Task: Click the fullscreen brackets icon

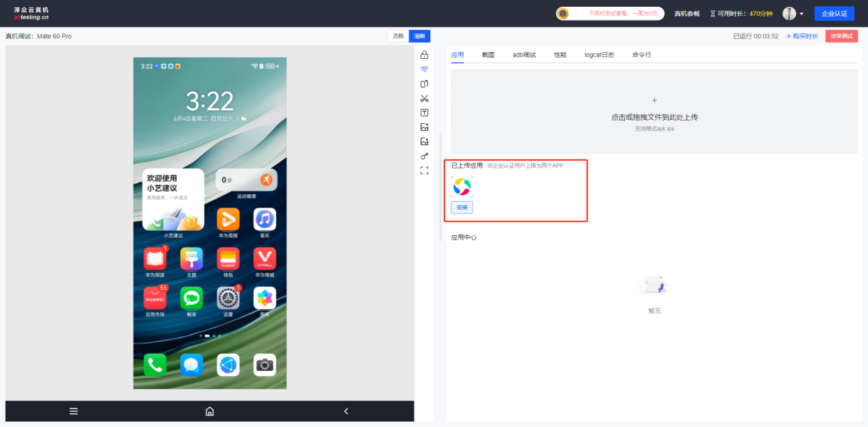Action: pos(424,170)
